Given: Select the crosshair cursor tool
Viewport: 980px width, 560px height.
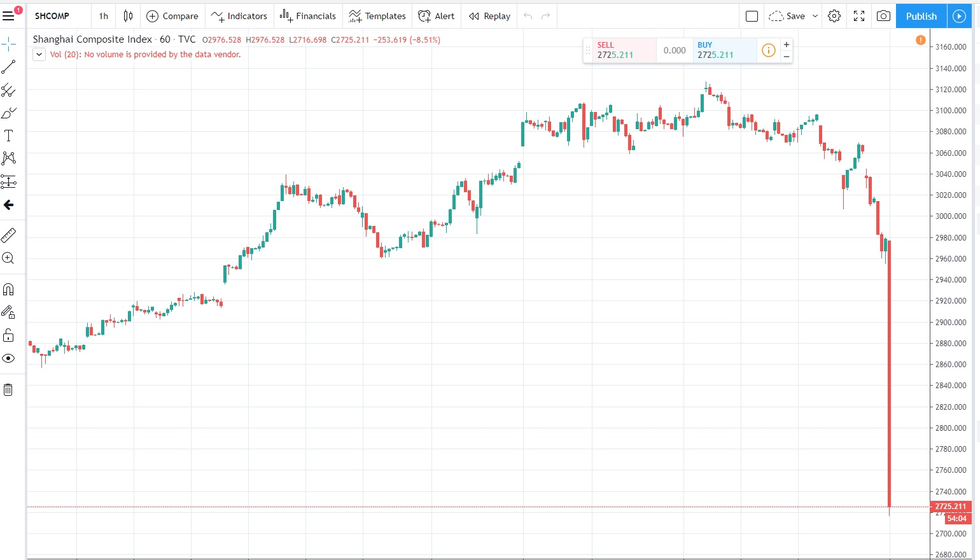Looking at the screenshot, I should 9,45.
